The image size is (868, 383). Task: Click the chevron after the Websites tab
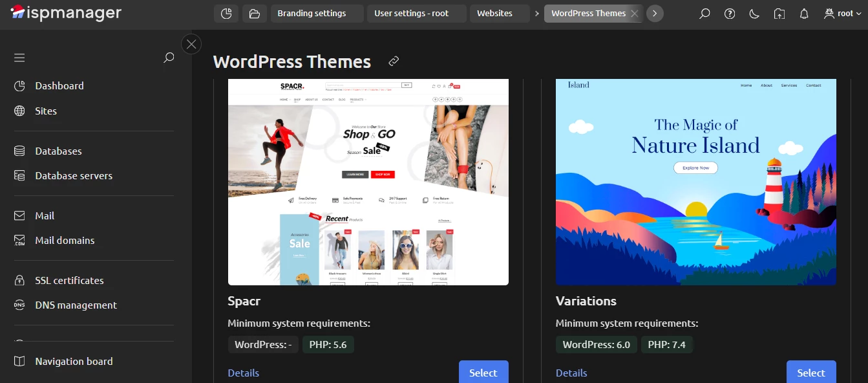pos(536,12)
